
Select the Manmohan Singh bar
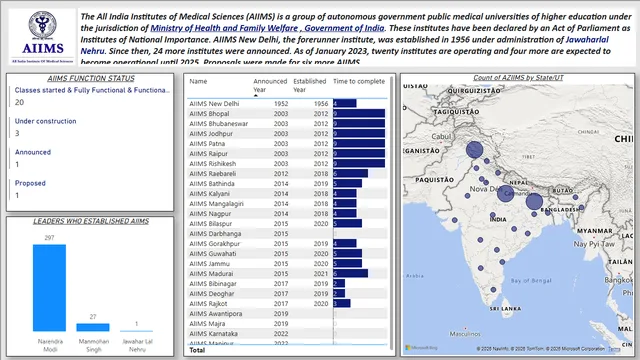pyautogui.click(x=93, y=327)
